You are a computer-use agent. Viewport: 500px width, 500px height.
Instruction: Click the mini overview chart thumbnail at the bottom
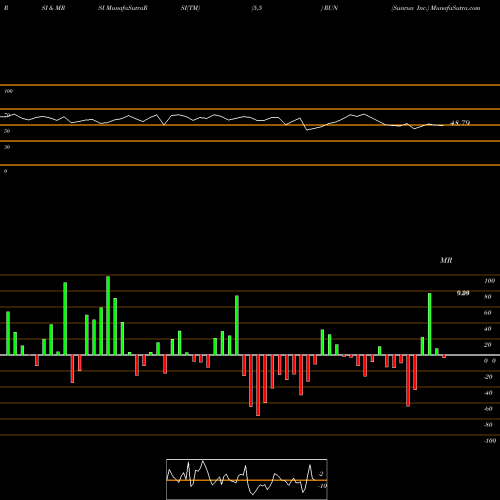pyautogui.click(x=247, y=479)
